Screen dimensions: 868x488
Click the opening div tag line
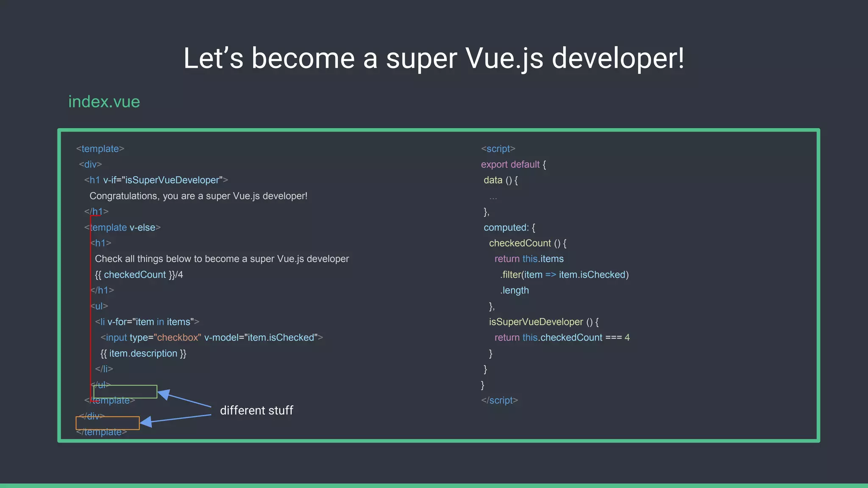point(90,164)
